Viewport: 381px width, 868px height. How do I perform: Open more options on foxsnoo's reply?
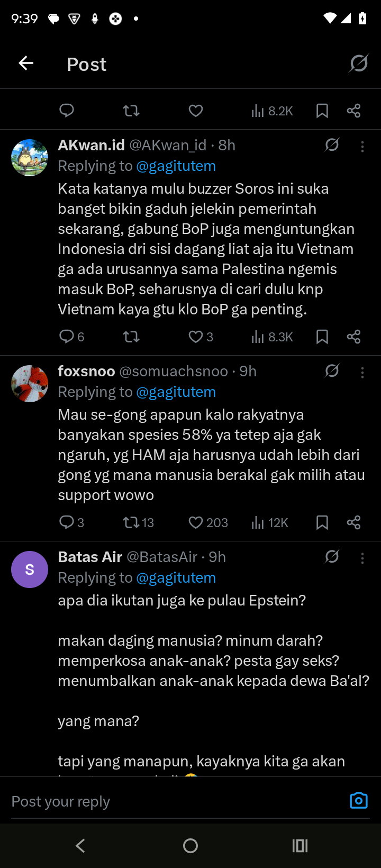click(362, 373)
